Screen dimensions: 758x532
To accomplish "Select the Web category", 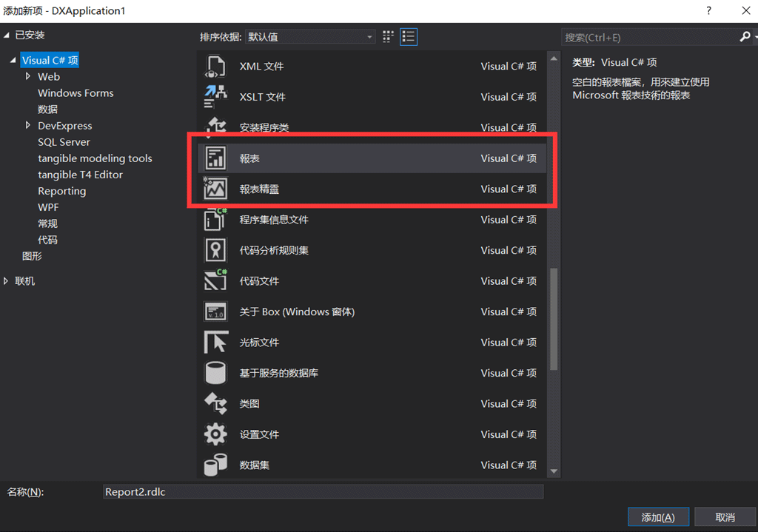I will [49, 77].
